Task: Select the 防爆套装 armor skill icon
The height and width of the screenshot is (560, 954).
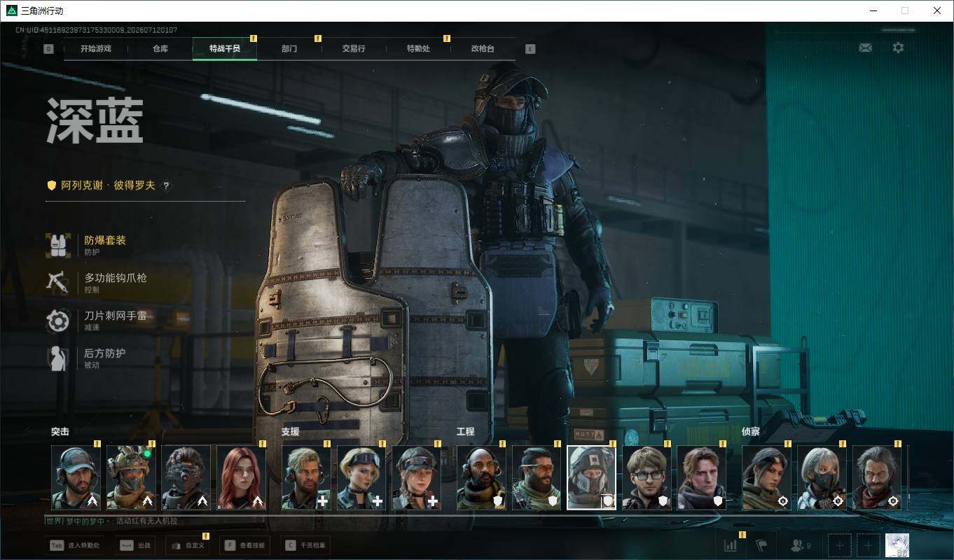Action: click(x=58, y=245)
